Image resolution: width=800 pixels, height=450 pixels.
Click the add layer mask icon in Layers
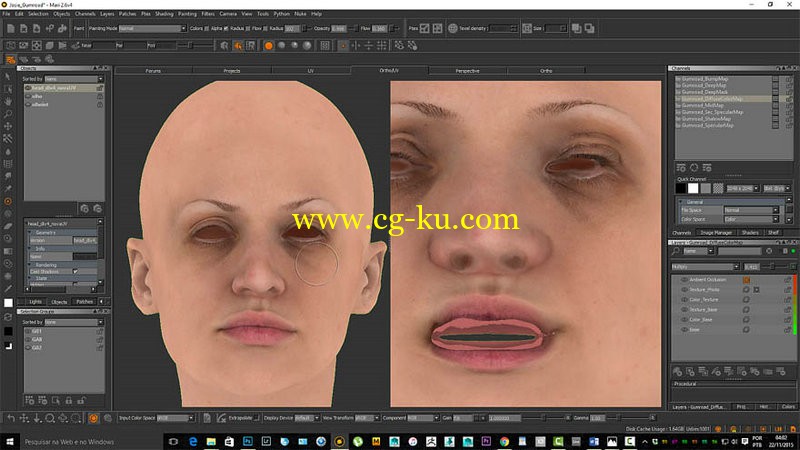690,371
